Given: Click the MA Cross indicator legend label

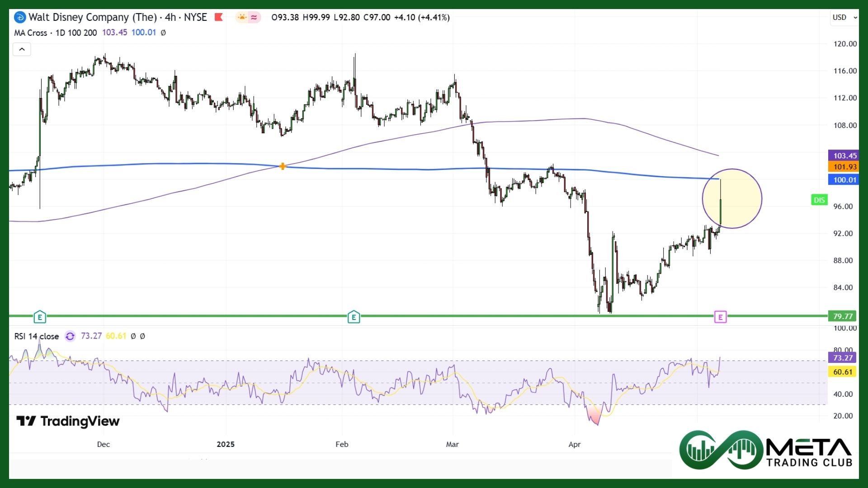Looking at the screenshot, I should 30,33.
